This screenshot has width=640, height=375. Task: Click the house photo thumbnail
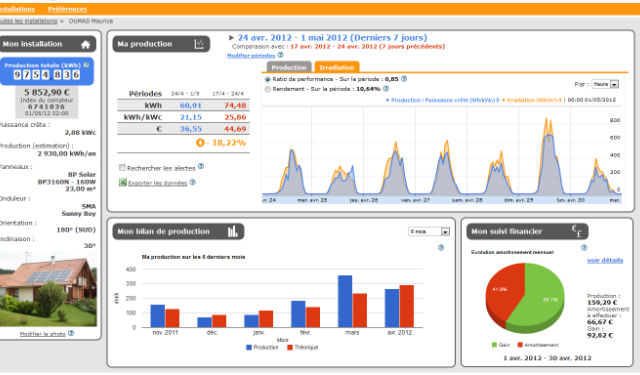[x=48, y=289]
